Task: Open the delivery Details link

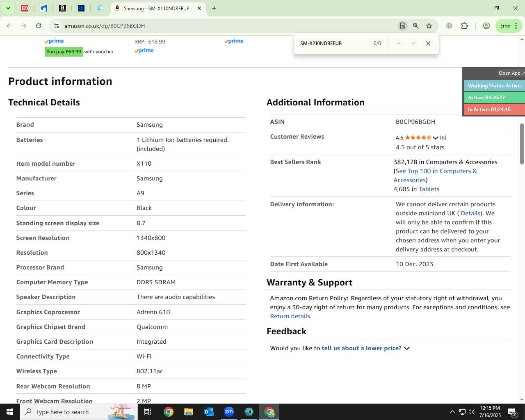Action: [470, 213]
